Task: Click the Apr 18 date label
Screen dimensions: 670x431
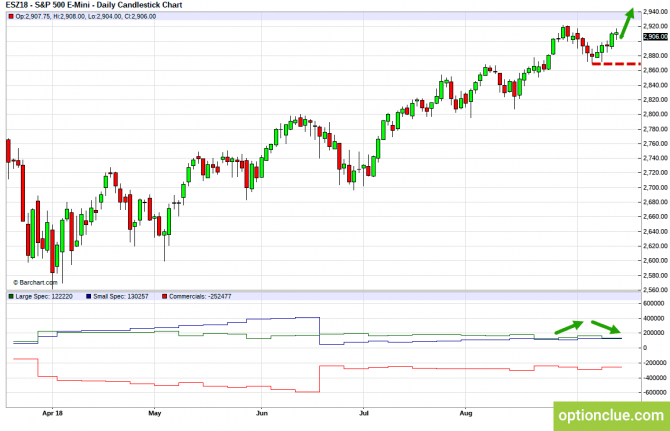Action: pyautogui.click(x=53, y=413)
